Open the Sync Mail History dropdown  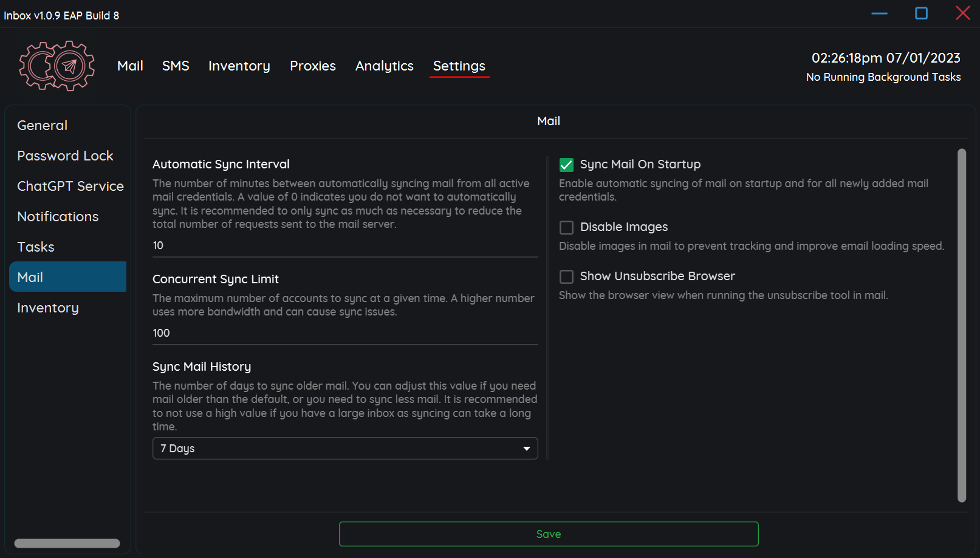click(x=344, y=449)
